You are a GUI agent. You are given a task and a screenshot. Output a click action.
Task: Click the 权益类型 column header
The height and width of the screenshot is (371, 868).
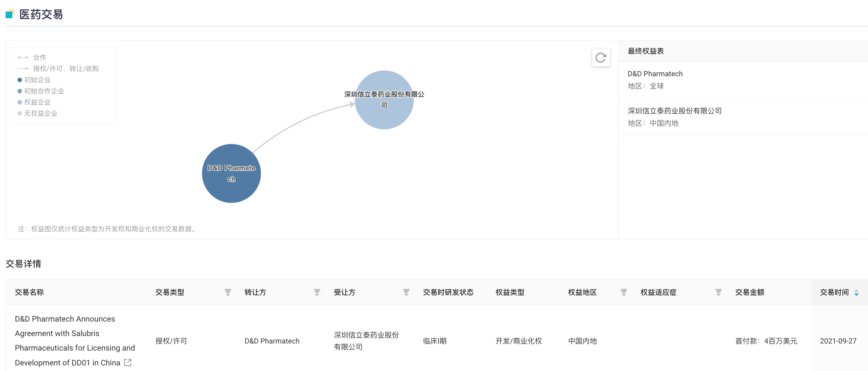coord(510,292)
